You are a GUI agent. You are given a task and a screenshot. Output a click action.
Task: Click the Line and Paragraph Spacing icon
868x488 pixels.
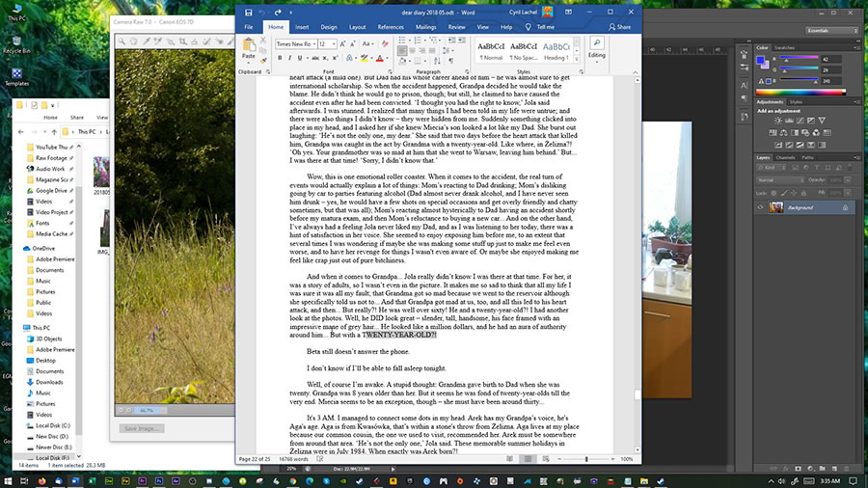click(x=447, y=51)
